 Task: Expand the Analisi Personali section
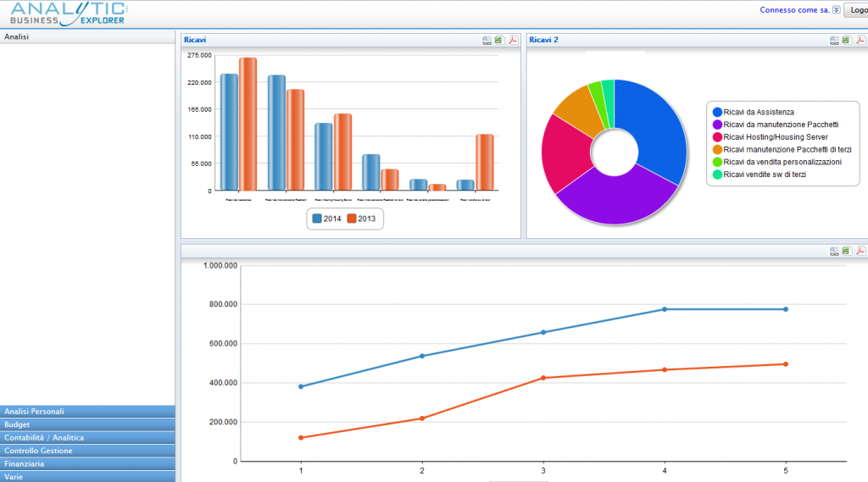pos(87,411)
